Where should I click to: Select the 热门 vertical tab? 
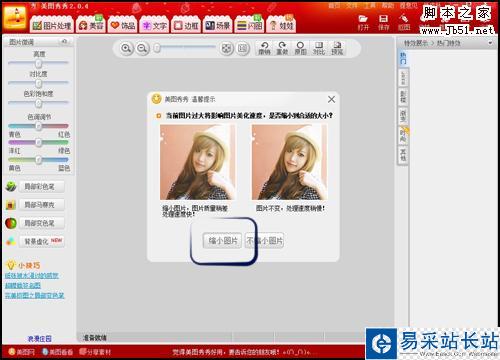(x=403, y=58)
